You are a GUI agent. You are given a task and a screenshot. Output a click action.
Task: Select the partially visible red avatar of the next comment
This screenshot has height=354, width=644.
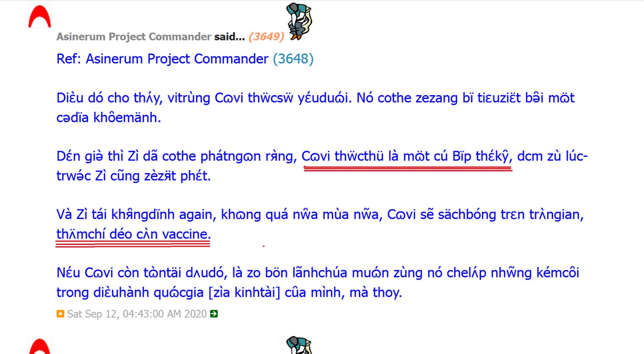pyautogui.click(x=40, y=346)
